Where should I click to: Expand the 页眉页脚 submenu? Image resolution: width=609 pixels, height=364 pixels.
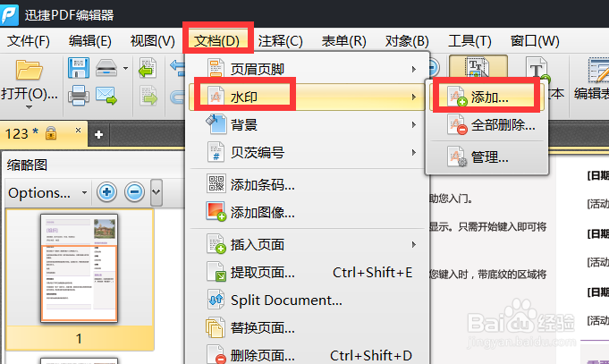click(309, 69)
